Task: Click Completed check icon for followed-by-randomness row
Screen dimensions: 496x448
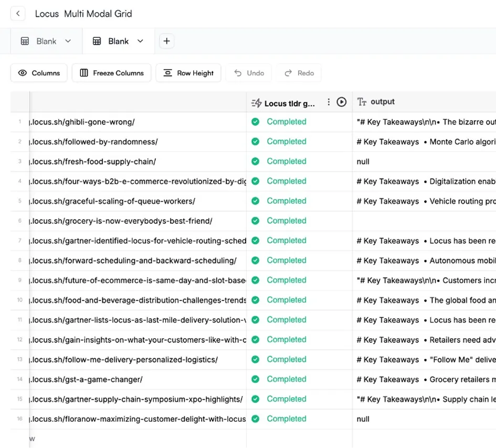Action: [x=255, y=141]
